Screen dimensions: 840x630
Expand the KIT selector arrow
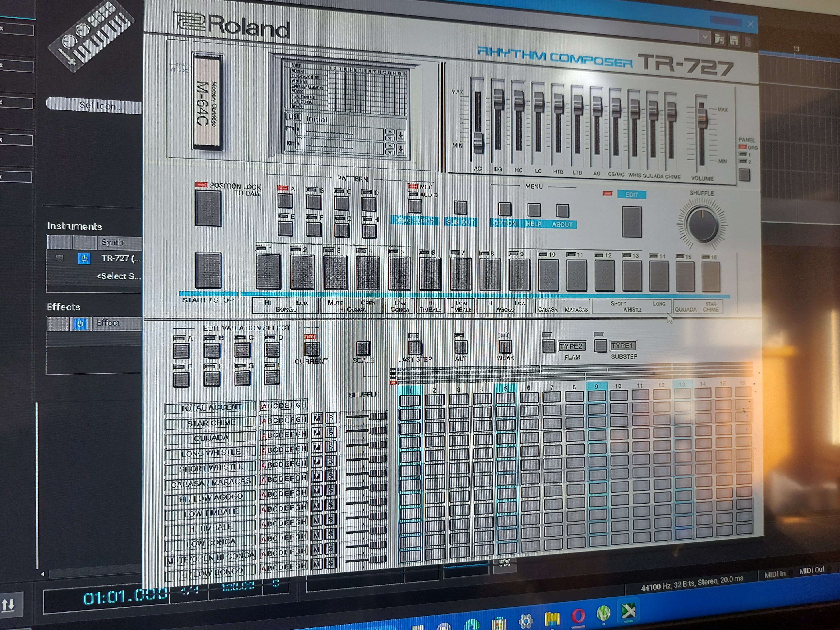pos(298,144)
